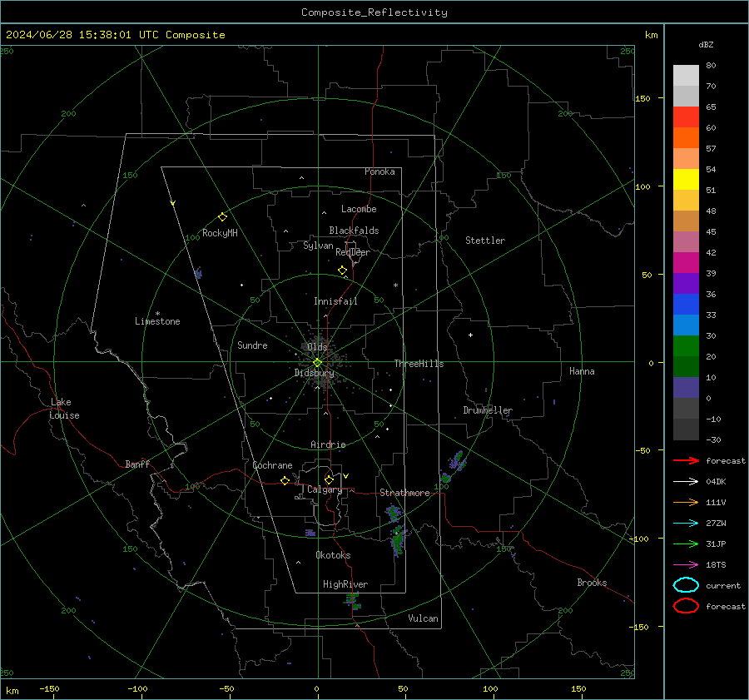Click the Sundre town label
Image resolution: width=749 pixels, height=700 pixels.
[252, 345]
